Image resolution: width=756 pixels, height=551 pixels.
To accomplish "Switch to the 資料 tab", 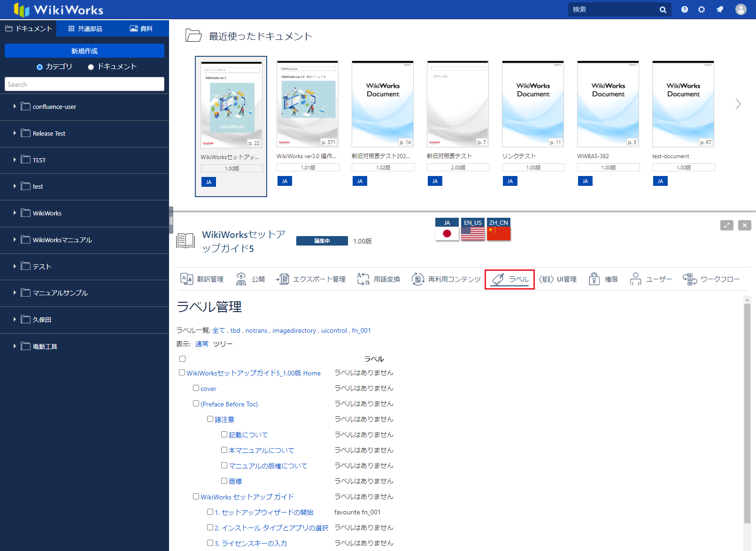I will point(141,29).
